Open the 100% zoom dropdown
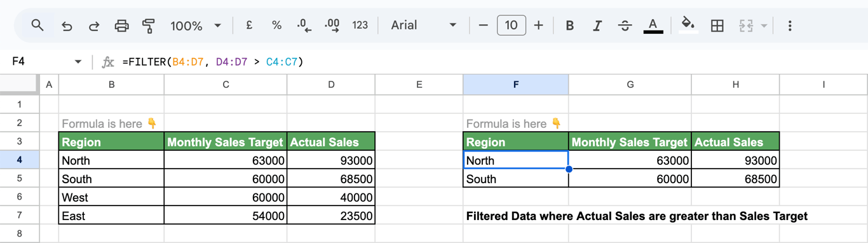Image resolution: width=868 pixels, height=243 pixels. point(196,25)
